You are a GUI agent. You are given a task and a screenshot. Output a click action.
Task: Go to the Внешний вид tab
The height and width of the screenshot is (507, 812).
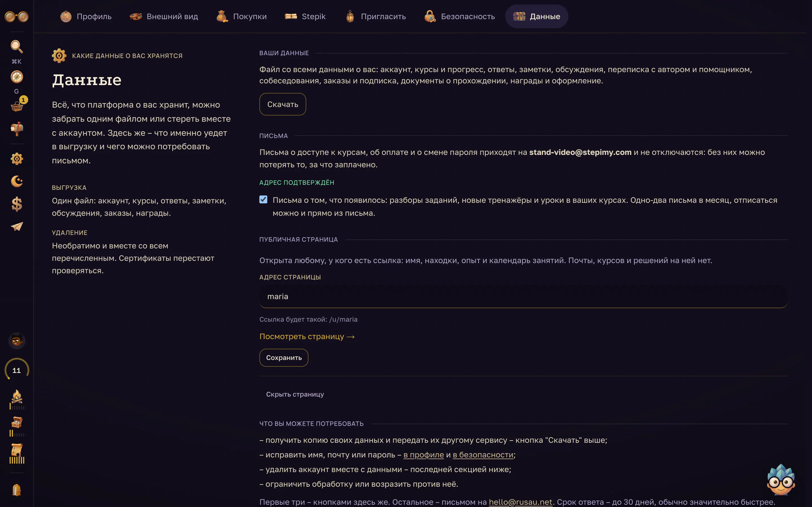pos(164,16)
